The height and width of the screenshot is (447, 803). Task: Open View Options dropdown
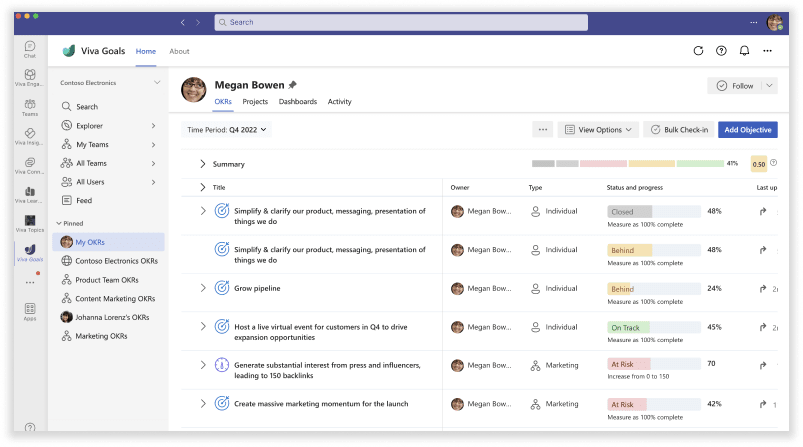coord(598,130)
